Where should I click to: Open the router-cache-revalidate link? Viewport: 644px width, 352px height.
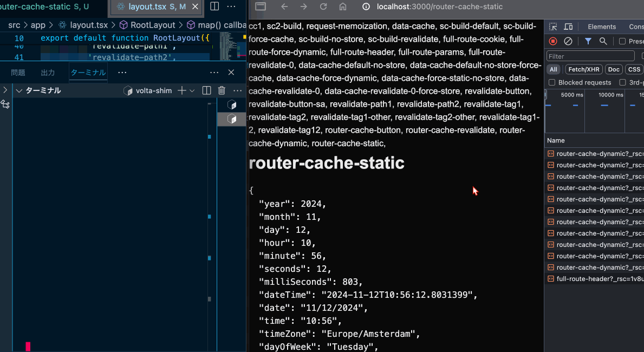pos(450,130)
